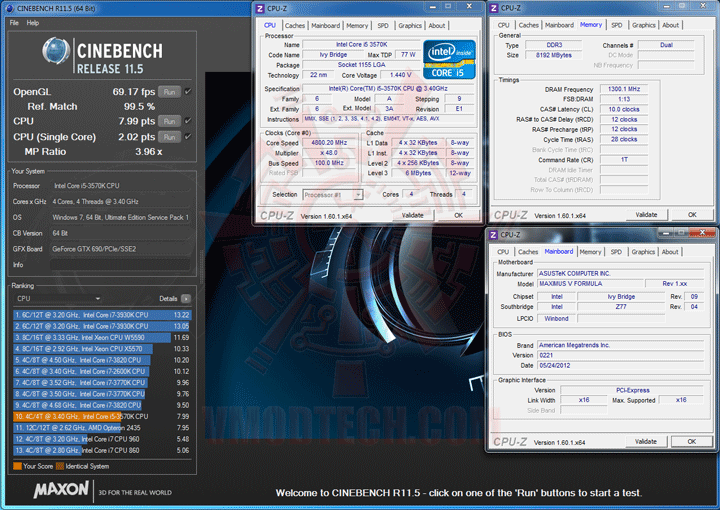Open the File menu in Cinebench
The image size is (720, 510).
coord(14,23)
